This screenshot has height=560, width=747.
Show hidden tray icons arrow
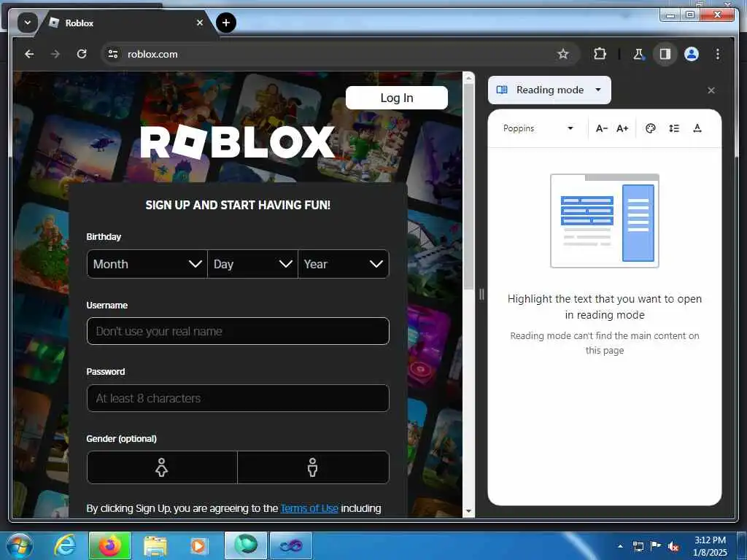pyautogui.click(x=620, y=546)
